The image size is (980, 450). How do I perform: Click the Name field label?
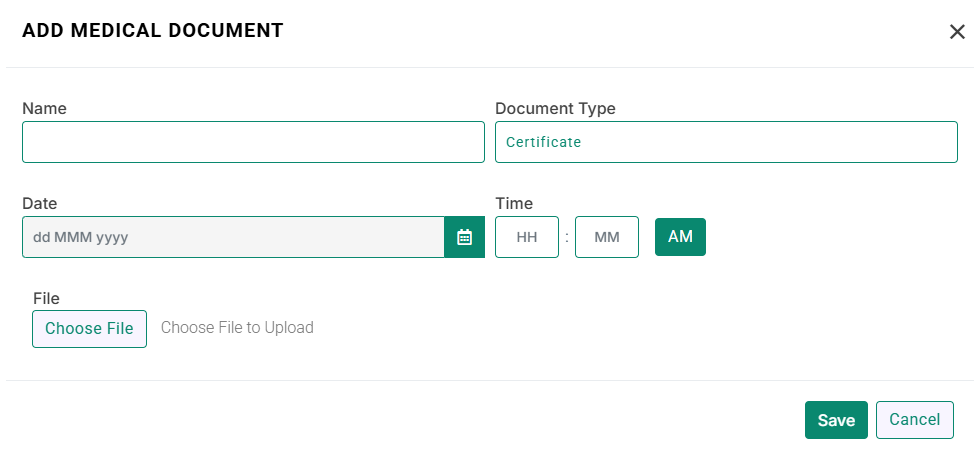(x=44, y=108)
